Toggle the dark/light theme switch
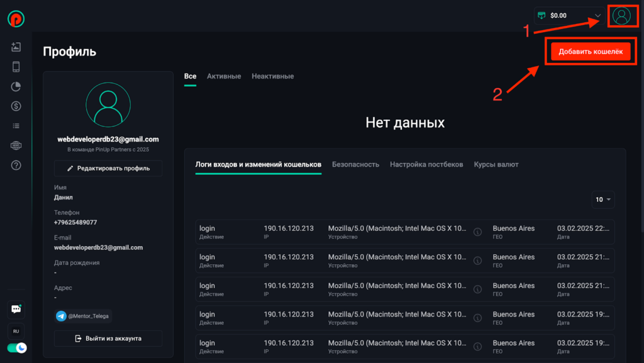This screenshot has width=644, height=363. pyautogui.click(x=17, y=348)
